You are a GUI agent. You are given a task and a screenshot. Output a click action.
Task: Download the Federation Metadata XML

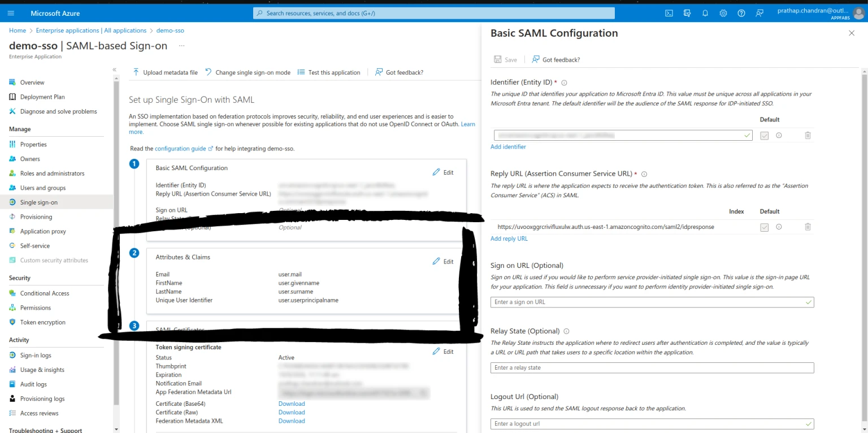point(292,421)
